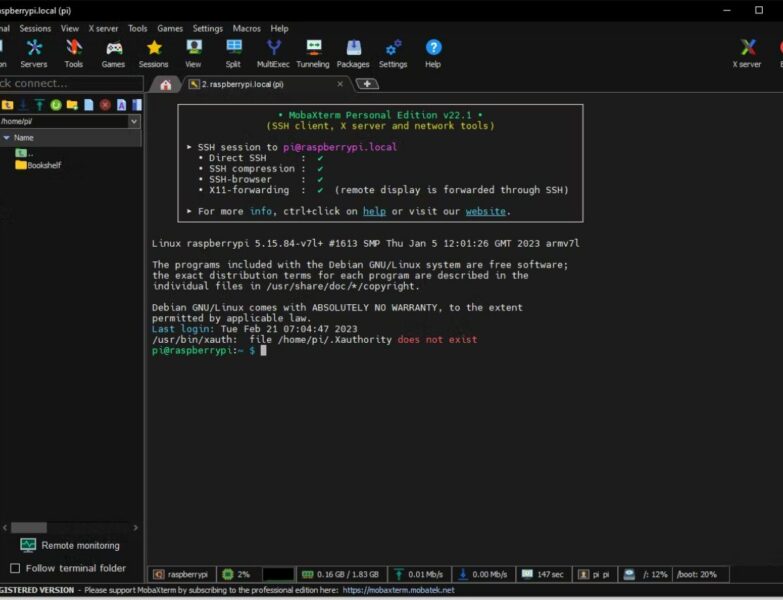This screenshot has height=600, width=783.
Task: Open the Tunneling settings via Settings menu
Action: (x=208, y=29)
